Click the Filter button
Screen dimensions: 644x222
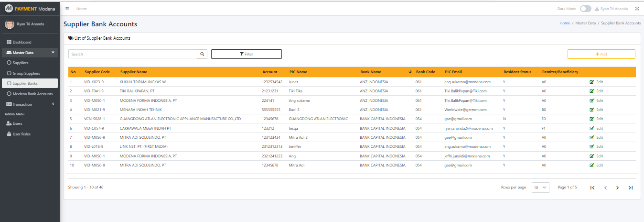click(246, 54)
